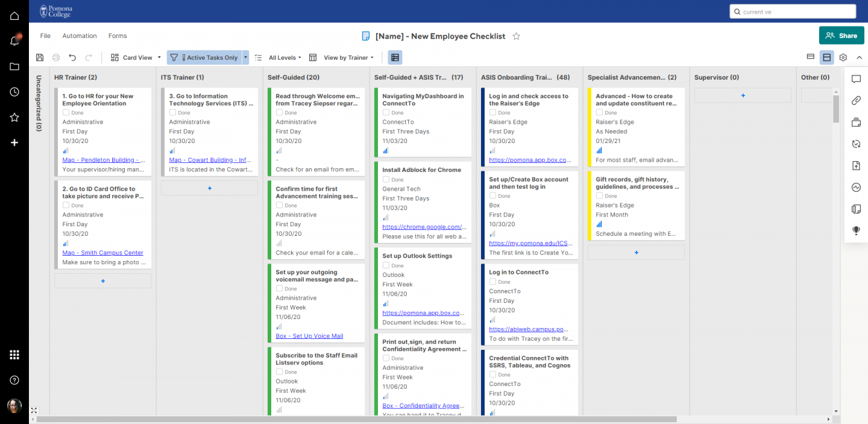Viewport: 868px width, 424px height.
Task: Mark 'Set up Outlook Settings' task Done
Action: (x=386, y=265)
